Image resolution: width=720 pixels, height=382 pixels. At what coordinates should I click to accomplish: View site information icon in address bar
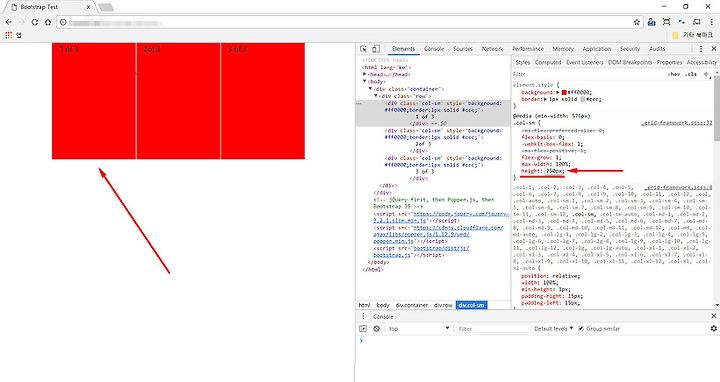(63, 22)
